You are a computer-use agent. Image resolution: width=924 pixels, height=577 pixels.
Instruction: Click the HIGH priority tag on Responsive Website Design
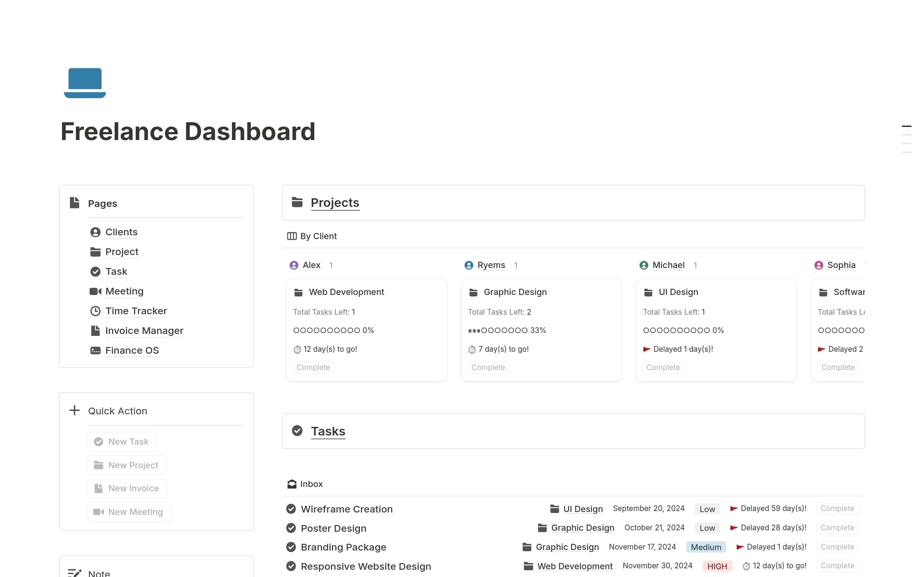(717, 566)
